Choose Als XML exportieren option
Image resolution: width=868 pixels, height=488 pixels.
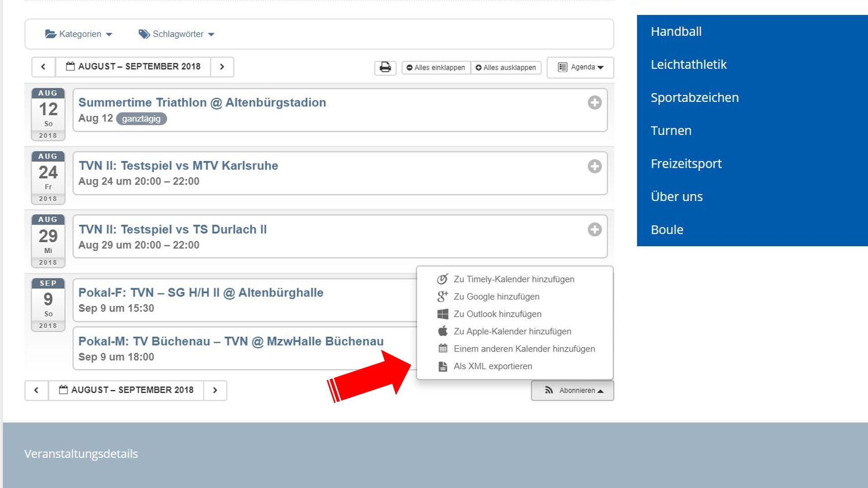click(493, 366)
